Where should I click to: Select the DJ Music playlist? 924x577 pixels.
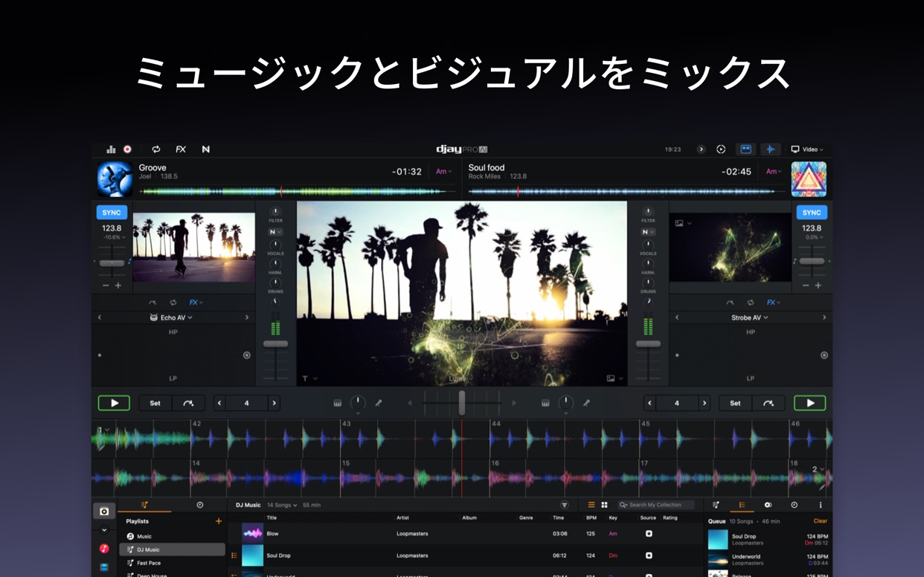(172, 549)
